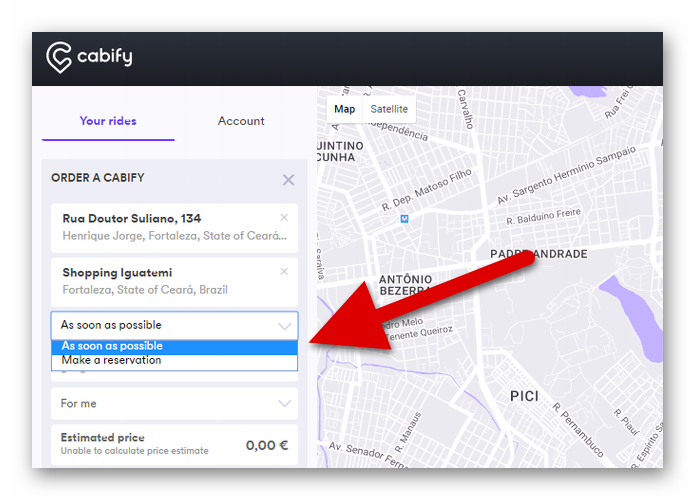Switch map to Map view
Viewport: 695px width, 500px height.
click(344, 109)
